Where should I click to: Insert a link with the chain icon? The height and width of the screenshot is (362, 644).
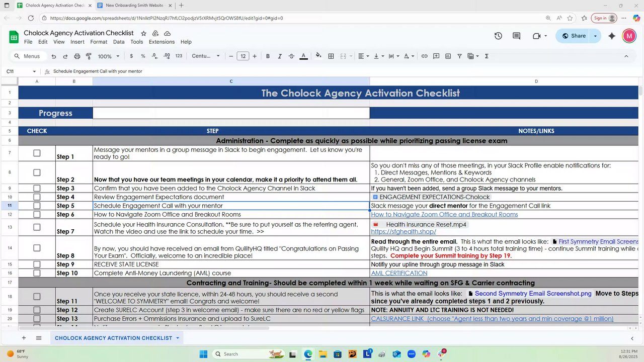424,56
